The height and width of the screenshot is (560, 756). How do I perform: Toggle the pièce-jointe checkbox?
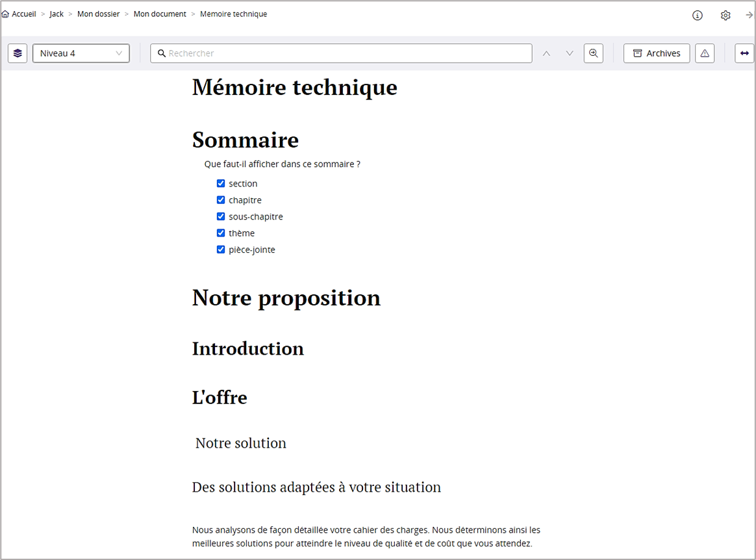pos(221,249)
